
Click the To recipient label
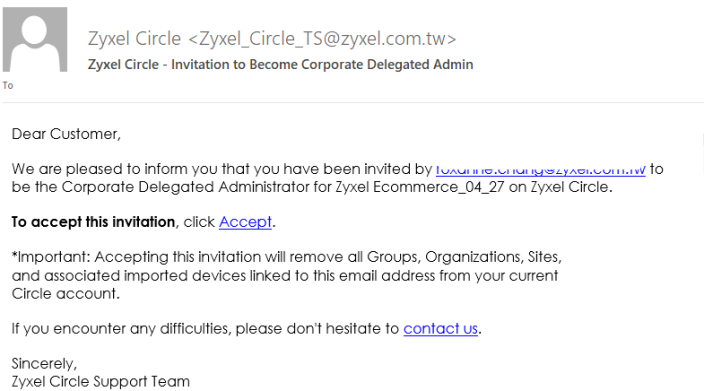pos(8,85)
